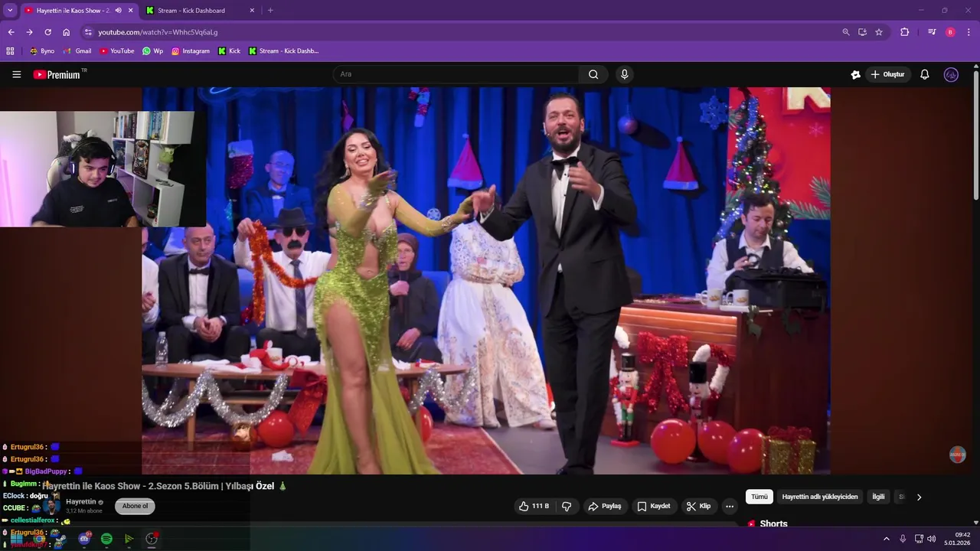
Task: Show next filter chips with right arrow
Action: pos(919,497)
